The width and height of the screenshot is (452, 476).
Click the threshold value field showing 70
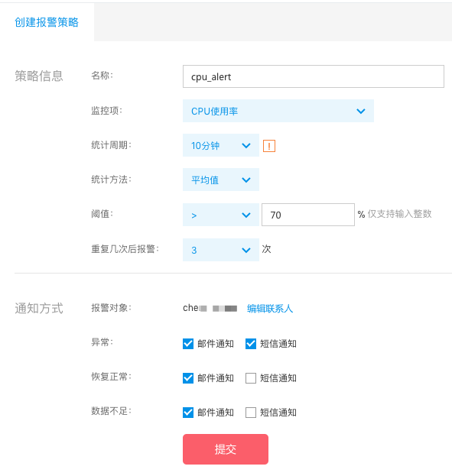(x=308, y=215)
